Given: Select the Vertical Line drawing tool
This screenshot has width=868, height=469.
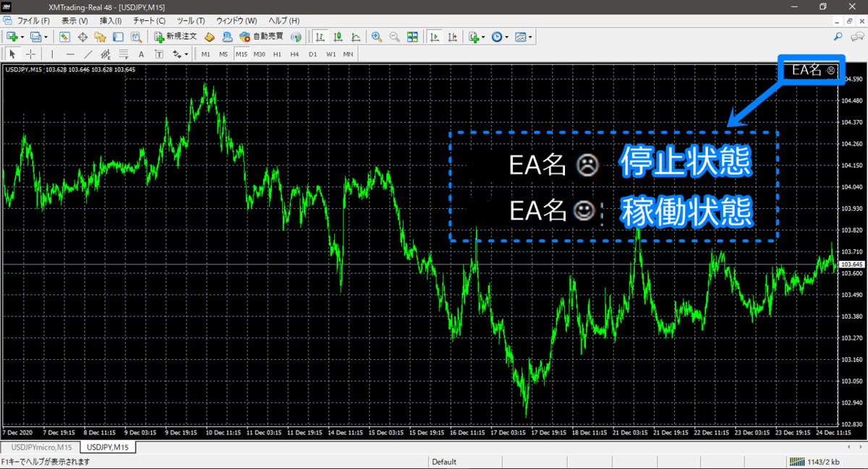Looking at the screenshot, I should click(x=52, y=53).
